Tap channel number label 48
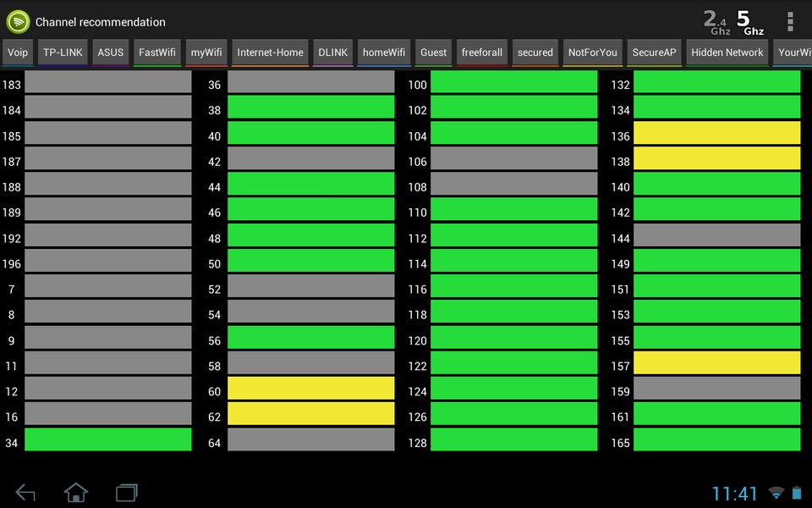This screenshot has width=812, height=508. [214, 239]
